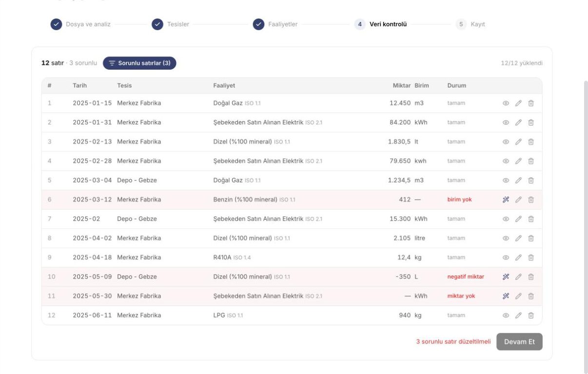Click the page vertical scrollbar
The height and width of the screenshot is (374, 588).
coord(586,227)
